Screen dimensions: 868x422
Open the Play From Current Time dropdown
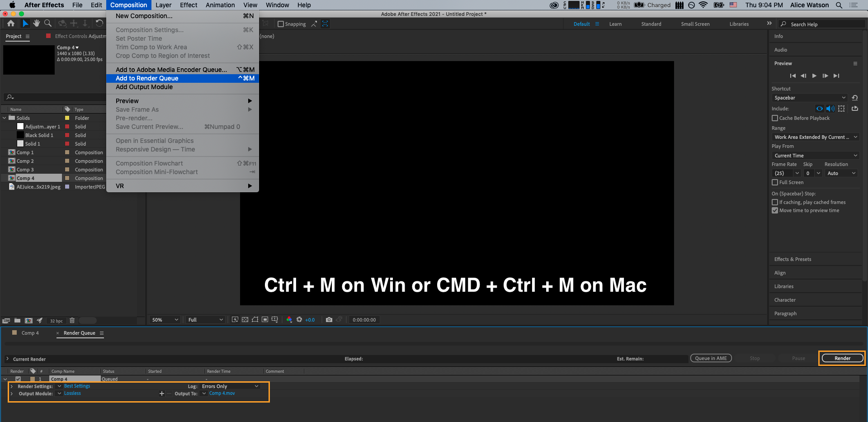point(815,156)
